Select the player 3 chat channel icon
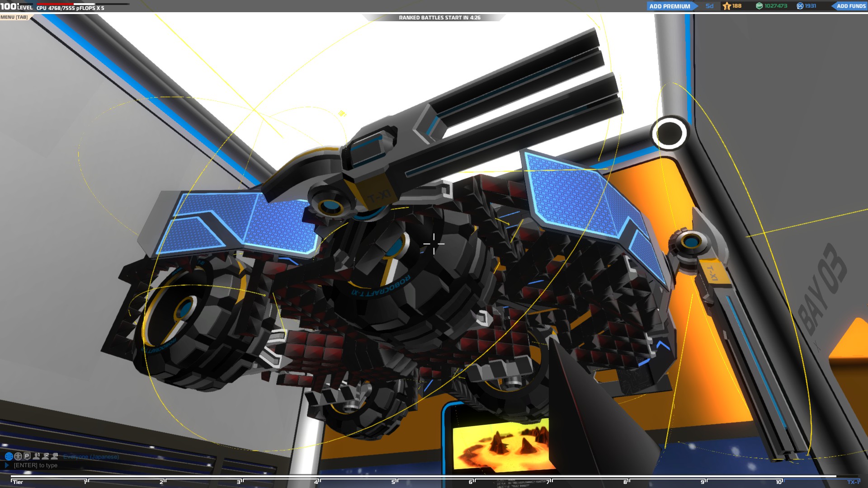 [55, 456]
